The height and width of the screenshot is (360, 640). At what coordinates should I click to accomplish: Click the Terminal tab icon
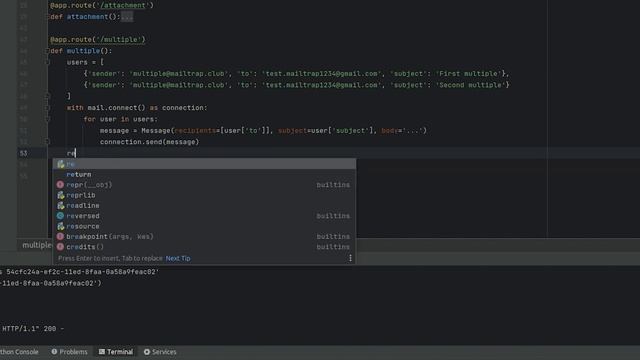[102, 352]
